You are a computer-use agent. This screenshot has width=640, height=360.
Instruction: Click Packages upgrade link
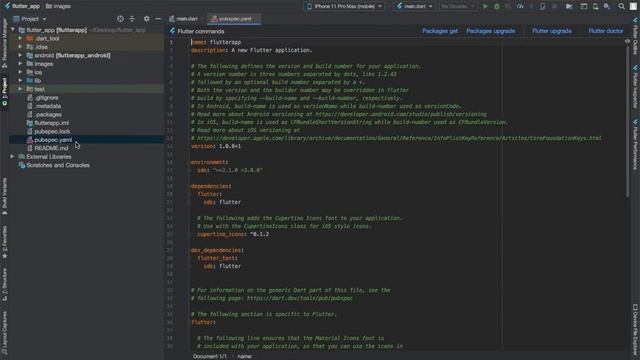pos(491,31)
